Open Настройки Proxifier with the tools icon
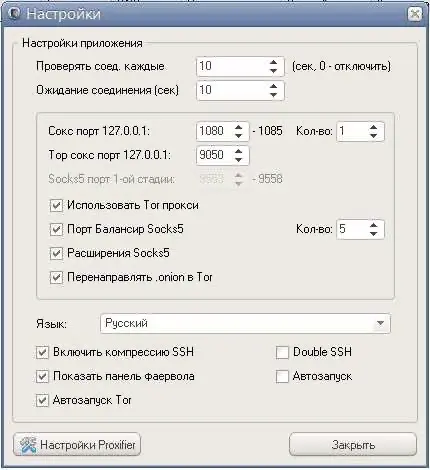 [x=77, y=445]
